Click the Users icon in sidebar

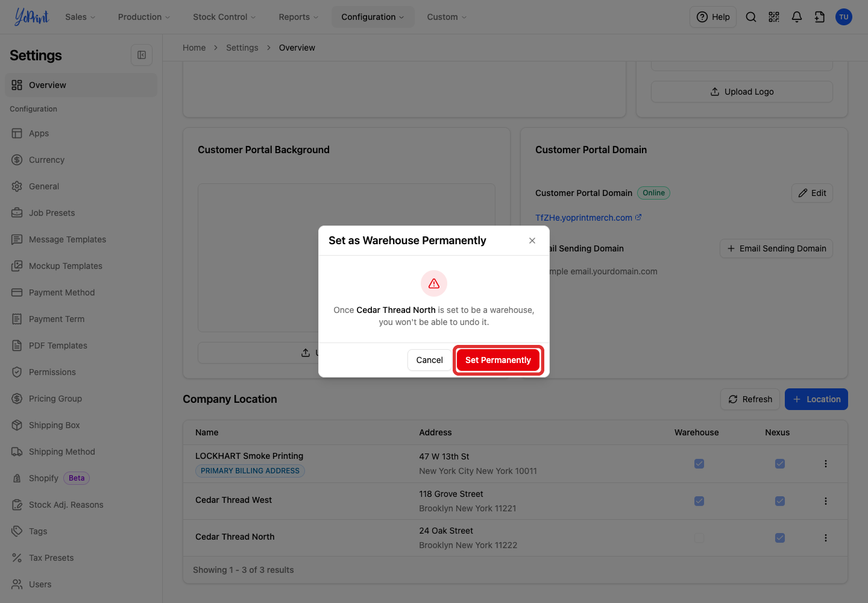click(x=17, y=584)
